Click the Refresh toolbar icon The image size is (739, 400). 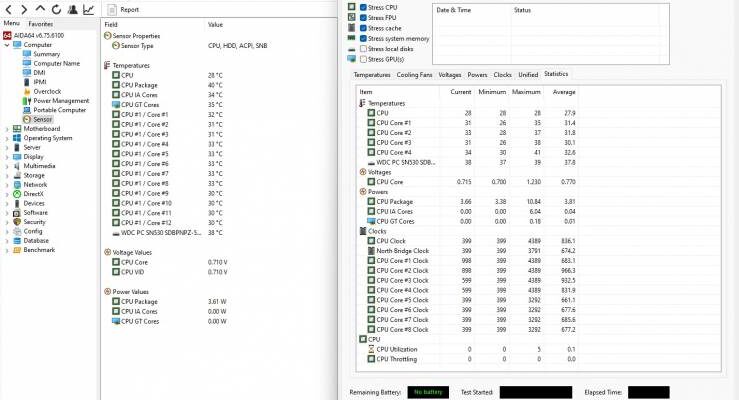click(57, 9)
